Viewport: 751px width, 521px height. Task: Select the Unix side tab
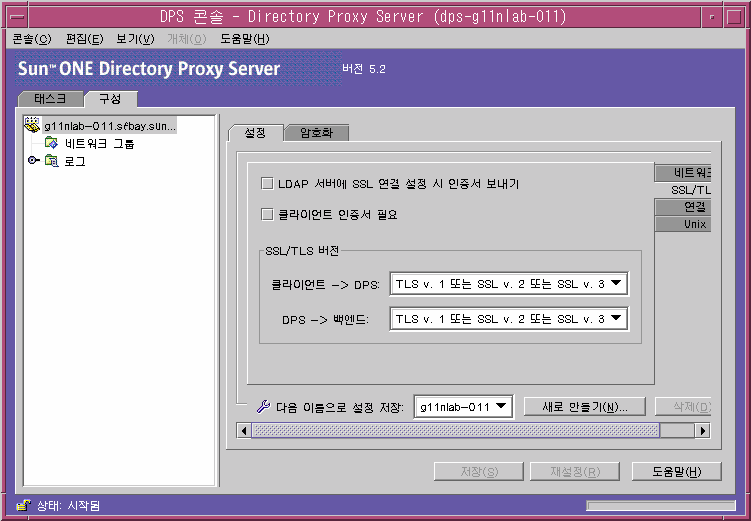[x=683, y=224]
